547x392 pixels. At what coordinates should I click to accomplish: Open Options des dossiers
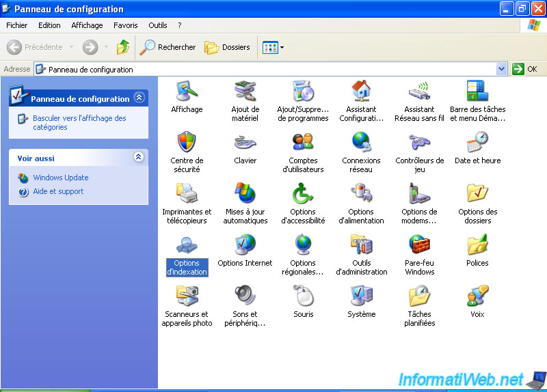(477, 204)
